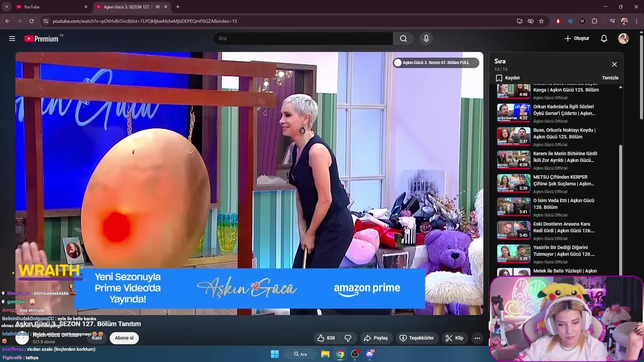View site information icon in address bar
Screen dimensions: 644x362
(46, 21)
